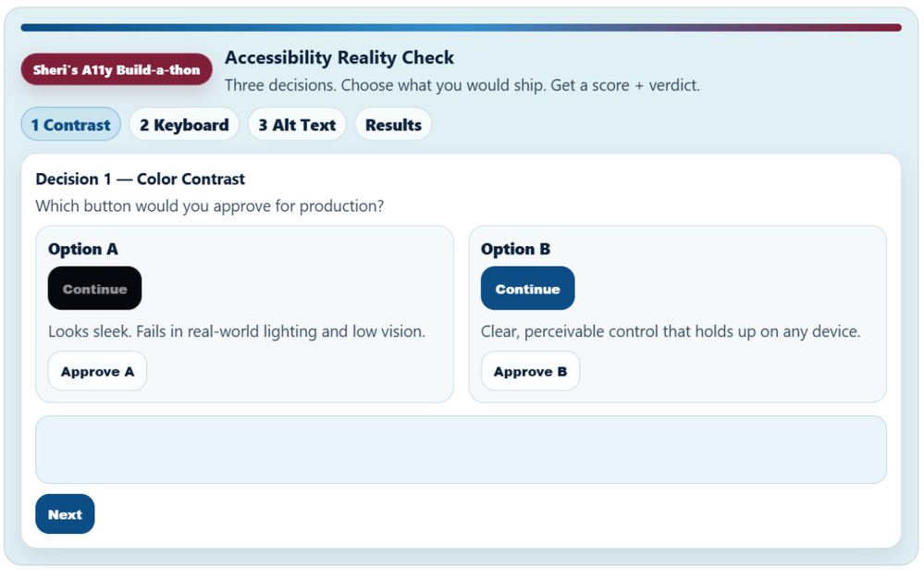Screen dimensions: 924x570
Task: Click the "Clear, perceivable control" description text
Action: pos(671,331)
